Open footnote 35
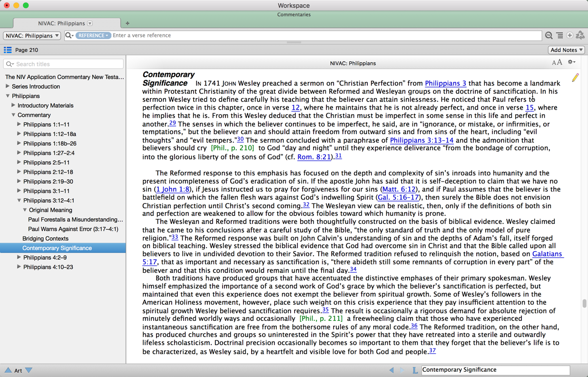Viewport: 588px width, 377px height. (x=325, y=309)
